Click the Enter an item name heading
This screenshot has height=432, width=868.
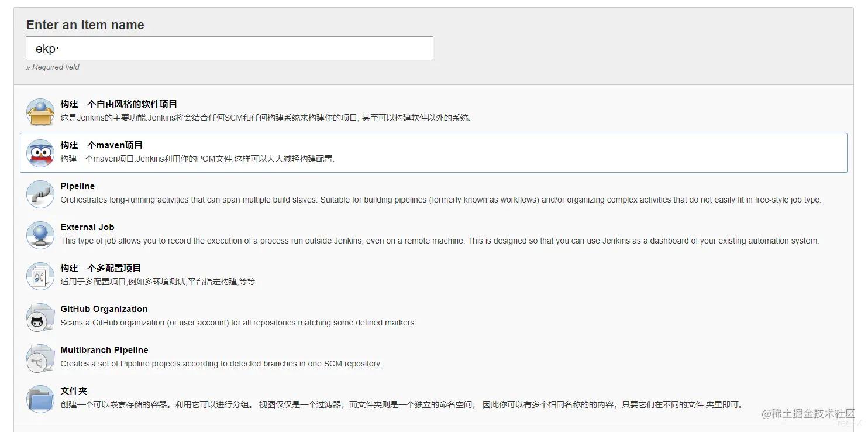(85, 25)
